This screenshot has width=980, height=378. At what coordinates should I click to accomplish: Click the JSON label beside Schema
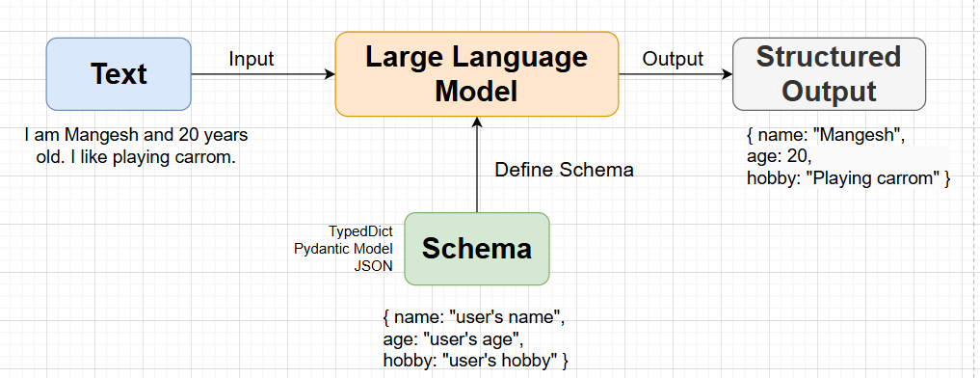[373, 266]
